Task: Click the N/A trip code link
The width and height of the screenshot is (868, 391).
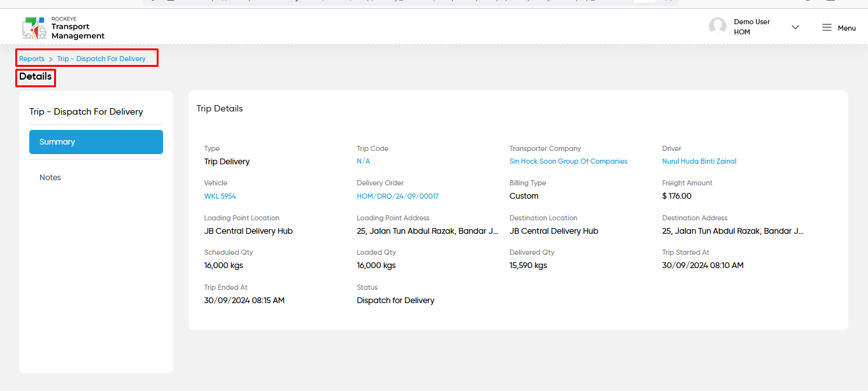Action: (x=363, y=161)
